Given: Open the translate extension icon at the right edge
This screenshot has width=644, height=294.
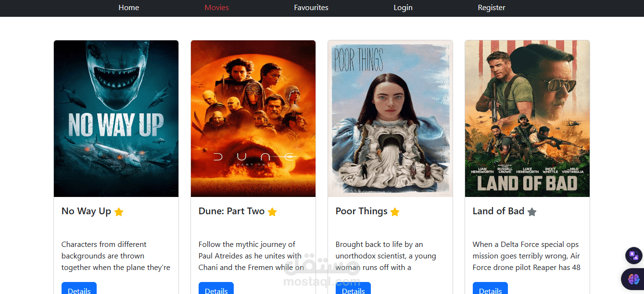Looking at the screenshot, I should click(x=633, y=256).
